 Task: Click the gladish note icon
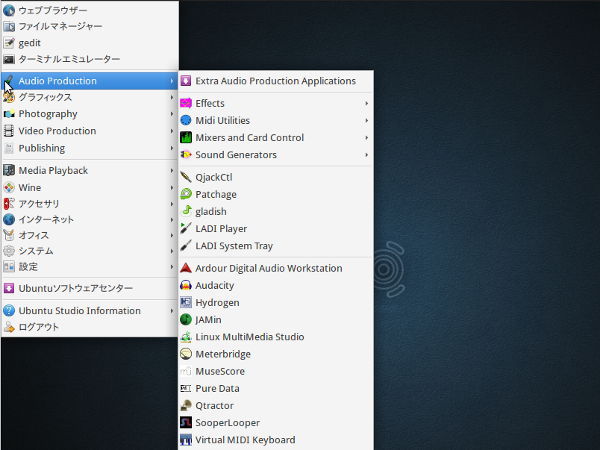pos(186,211)
